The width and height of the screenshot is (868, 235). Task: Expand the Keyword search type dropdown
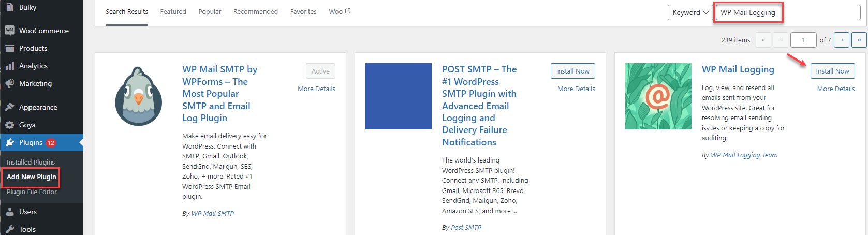(690, 12)
